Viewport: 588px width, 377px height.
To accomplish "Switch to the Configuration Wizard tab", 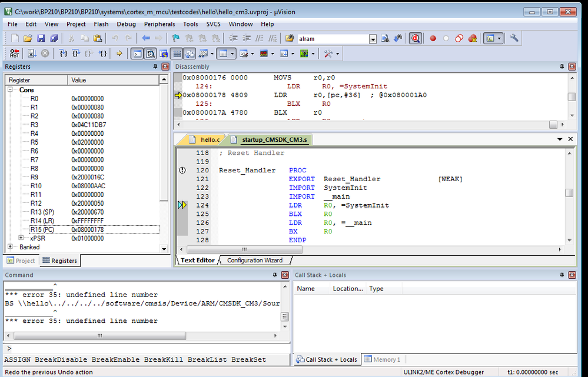I will point(255,260).
